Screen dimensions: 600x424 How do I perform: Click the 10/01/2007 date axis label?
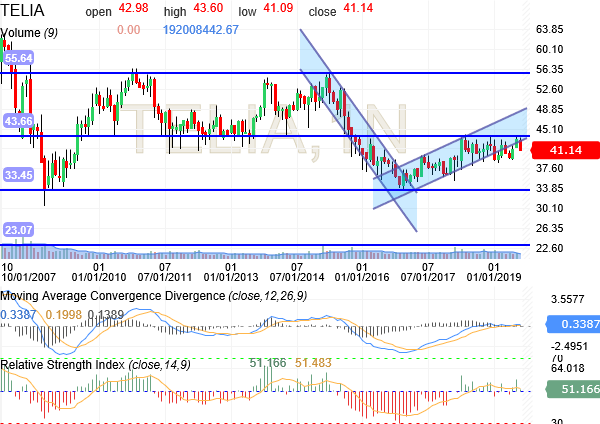pyautogui.click(x=28, y=277)
